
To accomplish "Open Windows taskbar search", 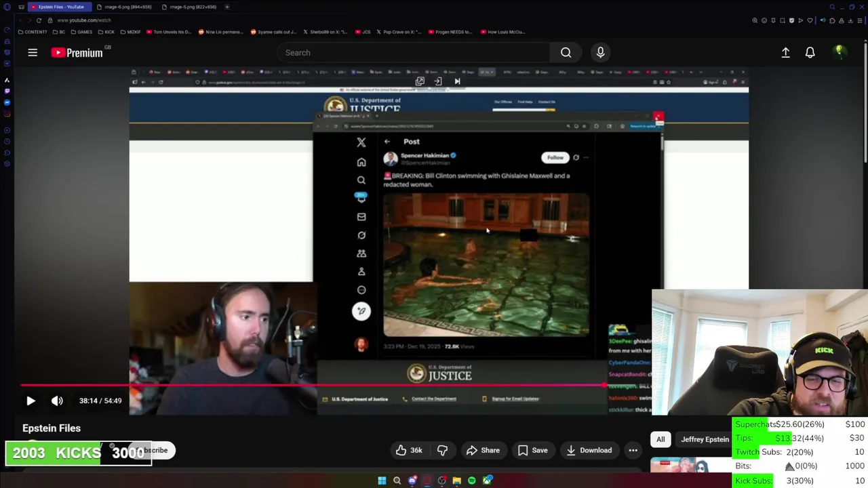I will pos(397,481).
